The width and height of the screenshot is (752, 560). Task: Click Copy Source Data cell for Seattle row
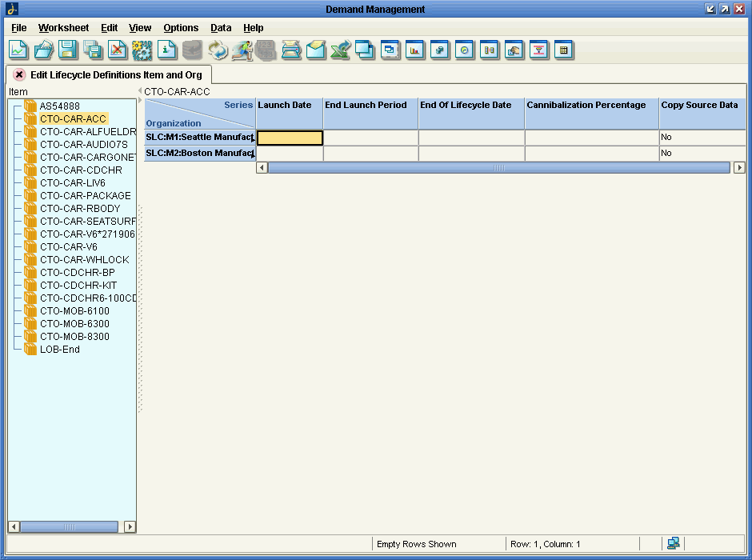coord(702,138)
